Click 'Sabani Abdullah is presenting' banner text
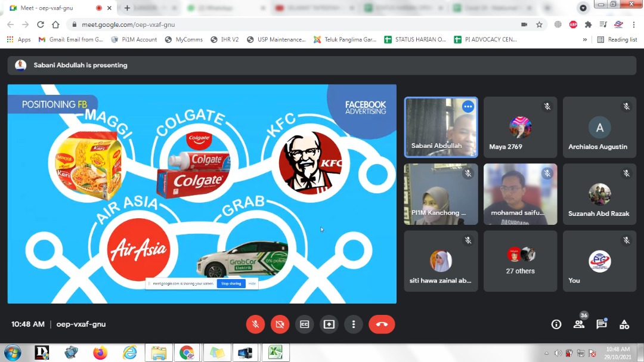The width and height of the screenshot is (644, 362). [x=80, y=66]
